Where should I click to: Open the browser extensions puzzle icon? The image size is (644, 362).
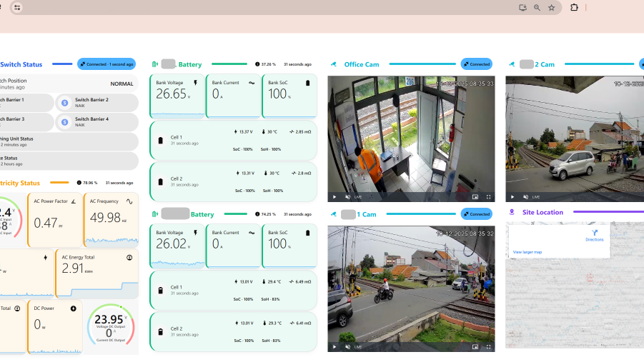(x=574, y=8)
